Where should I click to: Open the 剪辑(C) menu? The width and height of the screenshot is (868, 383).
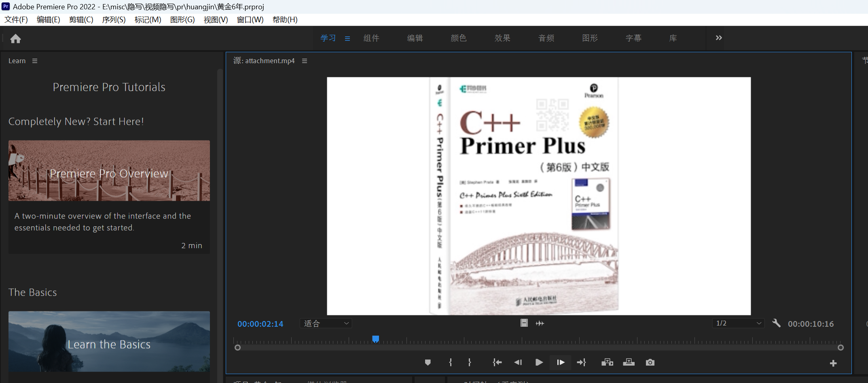tap(81, 20)
